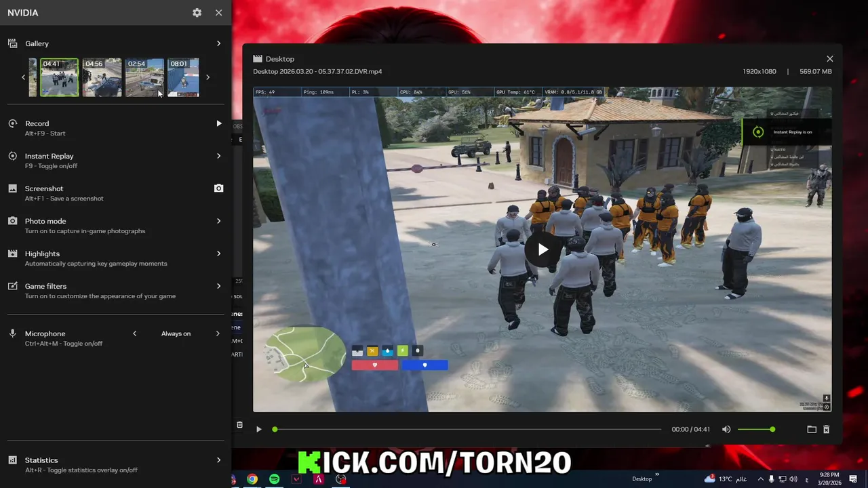
Task: Open file location with folder icon
Action: (811, 429)
